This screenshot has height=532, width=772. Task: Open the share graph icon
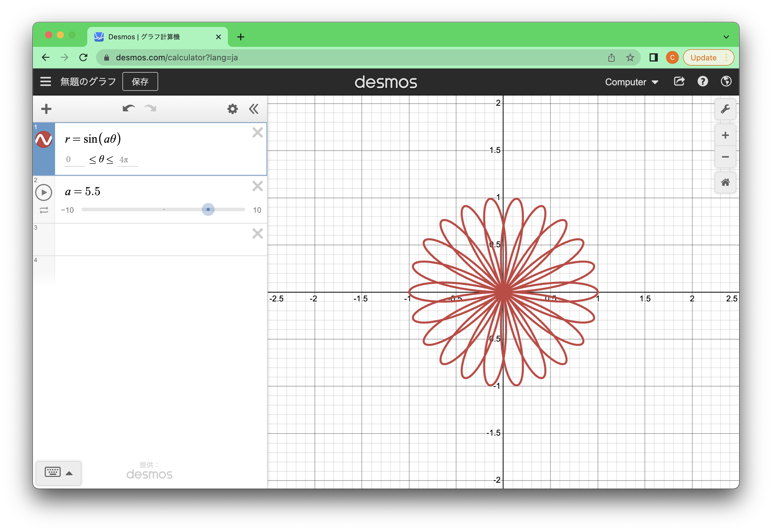click(679, 82)
